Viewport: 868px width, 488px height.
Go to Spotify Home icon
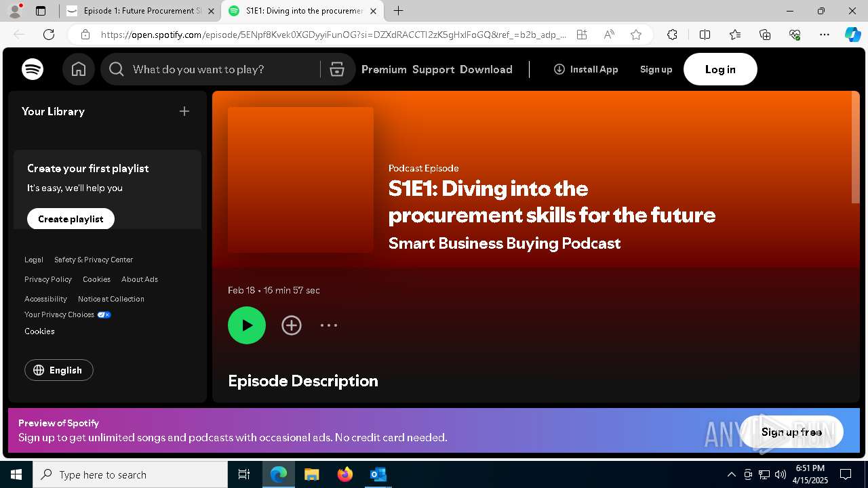(79, 69)
